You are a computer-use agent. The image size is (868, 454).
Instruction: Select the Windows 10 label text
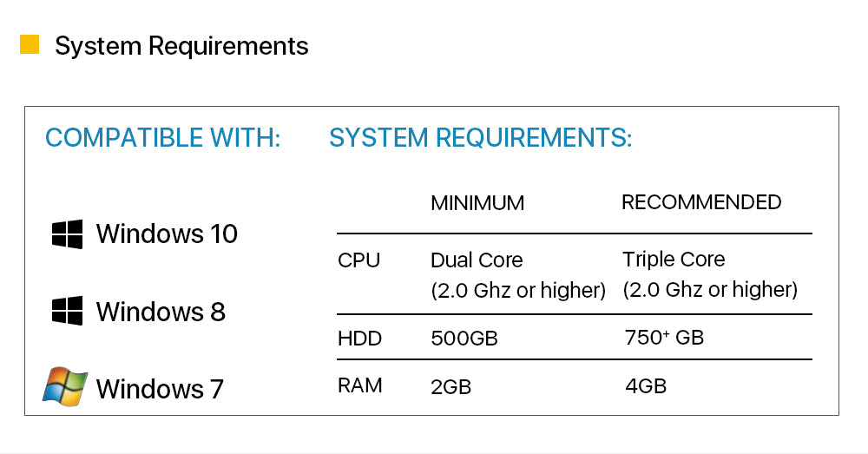167,234
